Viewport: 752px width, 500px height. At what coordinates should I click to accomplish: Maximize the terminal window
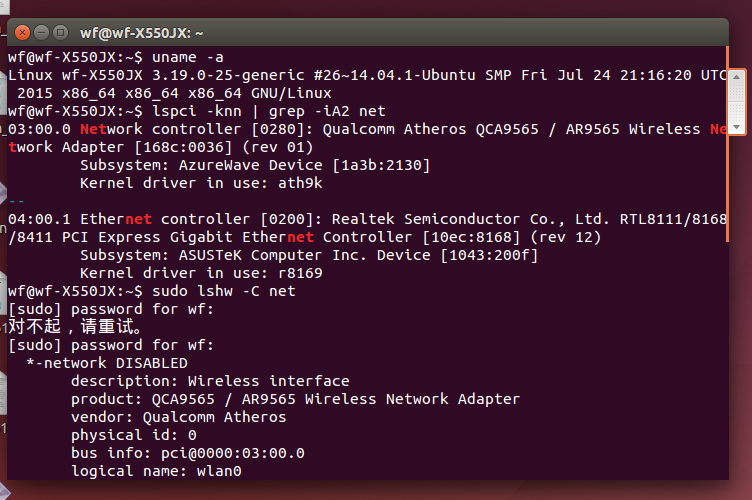[60, 33]
